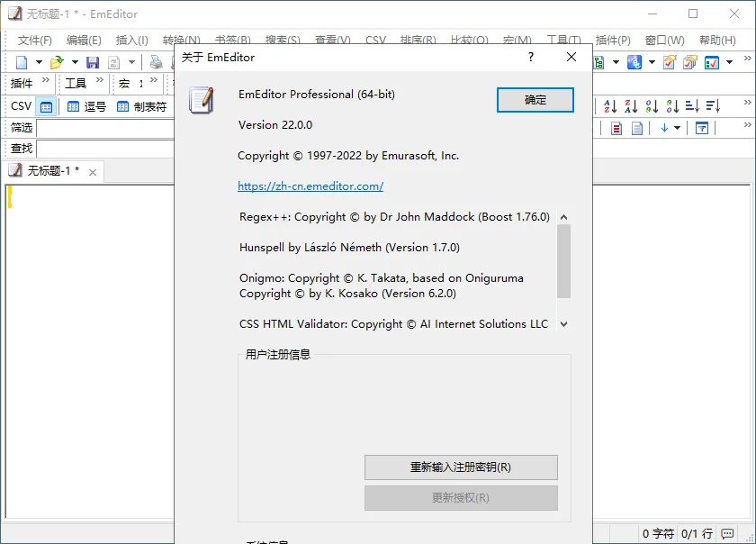The width and height of the screenshot is (756, 544).
Task: Click 重新输入注册密钥(R) button
Action: pyautogui.click(x=461, y=467)
